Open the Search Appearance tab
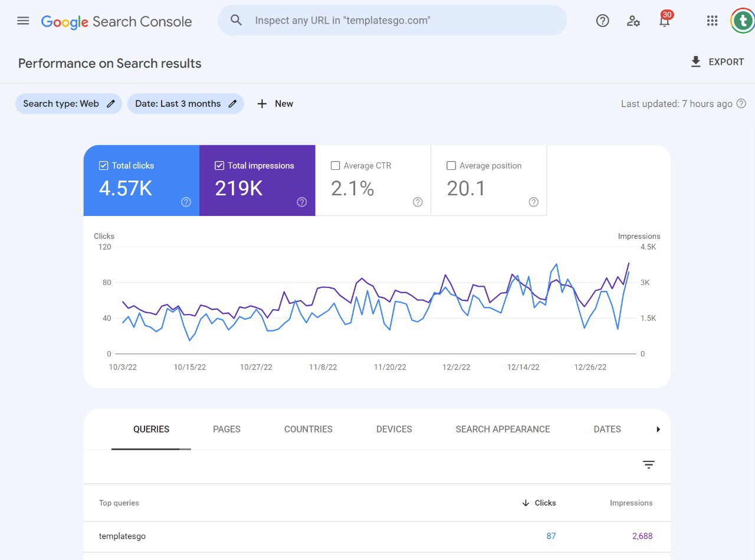 [x=503, y=430]
